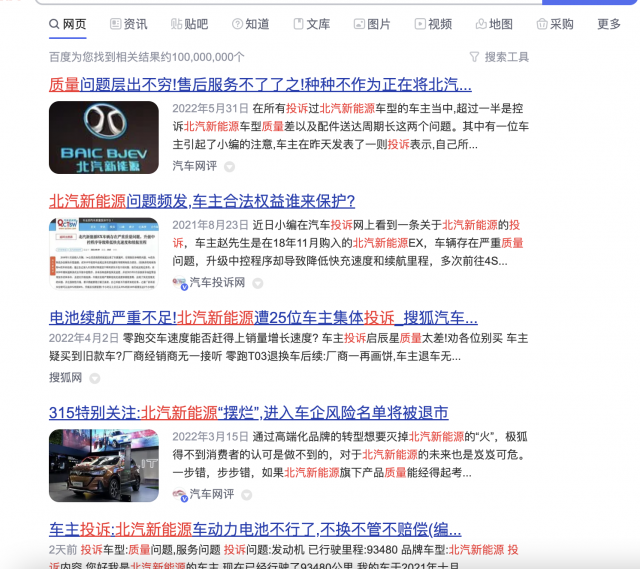
Task: Click 汽车网评 source under first result
Action: [195, 166]
